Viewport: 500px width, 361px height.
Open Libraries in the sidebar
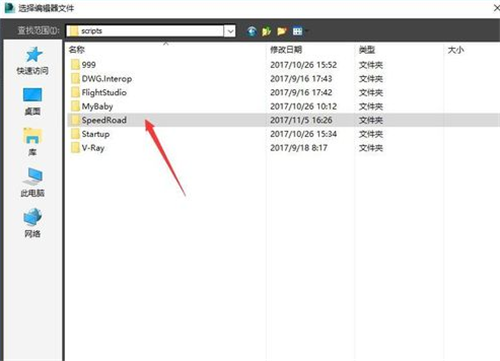pos(33,142)
